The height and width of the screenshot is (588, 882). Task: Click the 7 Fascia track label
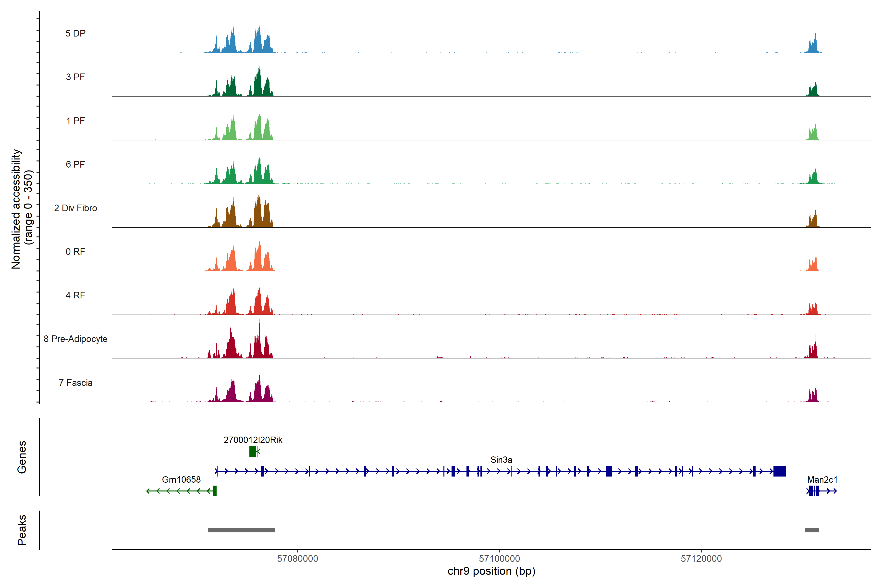click(x=75, y=383)
